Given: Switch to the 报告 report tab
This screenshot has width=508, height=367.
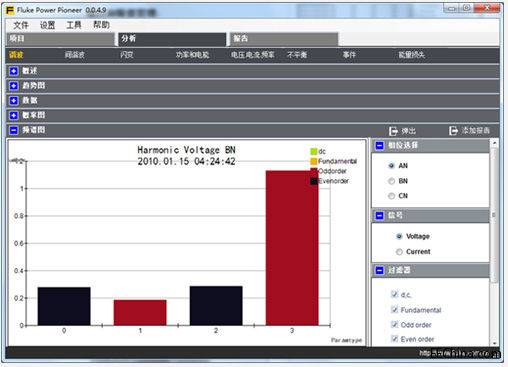Looking at the screenshot, I should [284, 39].
